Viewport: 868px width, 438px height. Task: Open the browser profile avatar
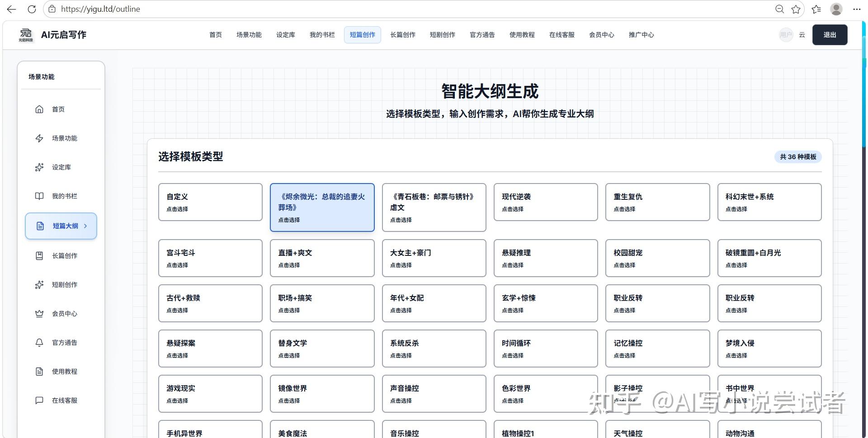pos(836,9)
